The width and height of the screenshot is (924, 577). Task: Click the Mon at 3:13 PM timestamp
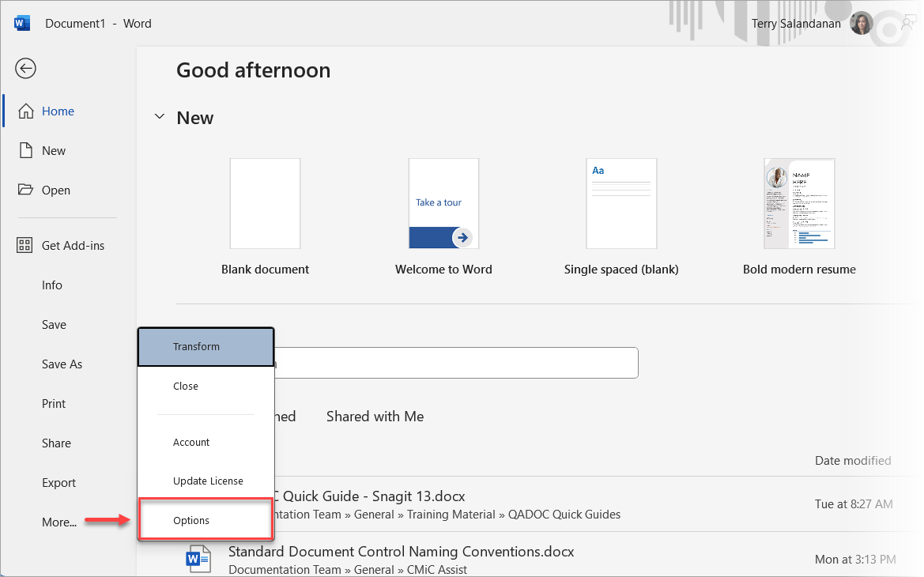click(x=856, y=560)
